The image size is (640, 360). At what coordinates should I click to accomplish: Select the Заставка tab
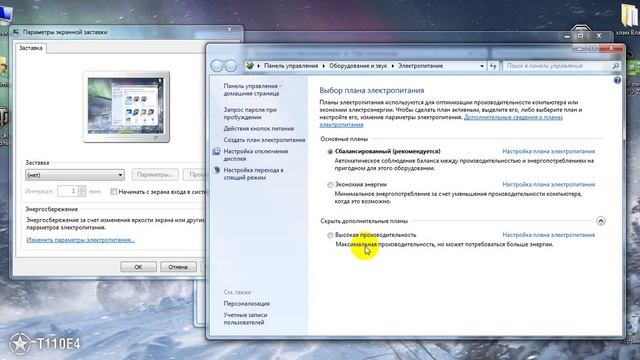point(31,48)
